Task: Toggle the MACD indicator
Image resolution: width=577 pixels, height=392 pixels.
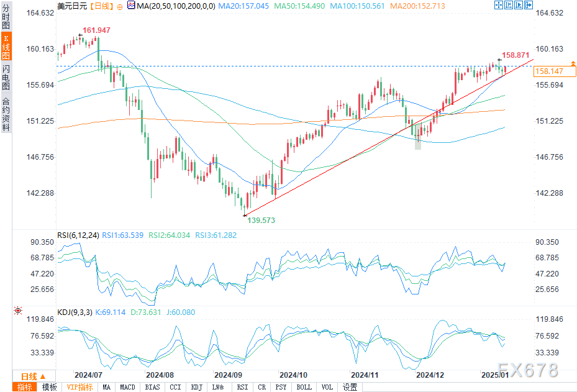Action: pos(127,387)
